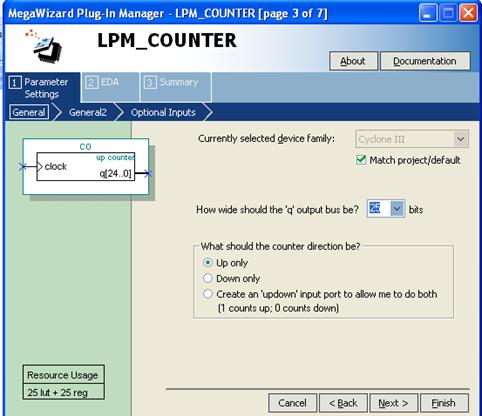Go to the General2 sub-page
482x416 pixels.
[88, 112]
